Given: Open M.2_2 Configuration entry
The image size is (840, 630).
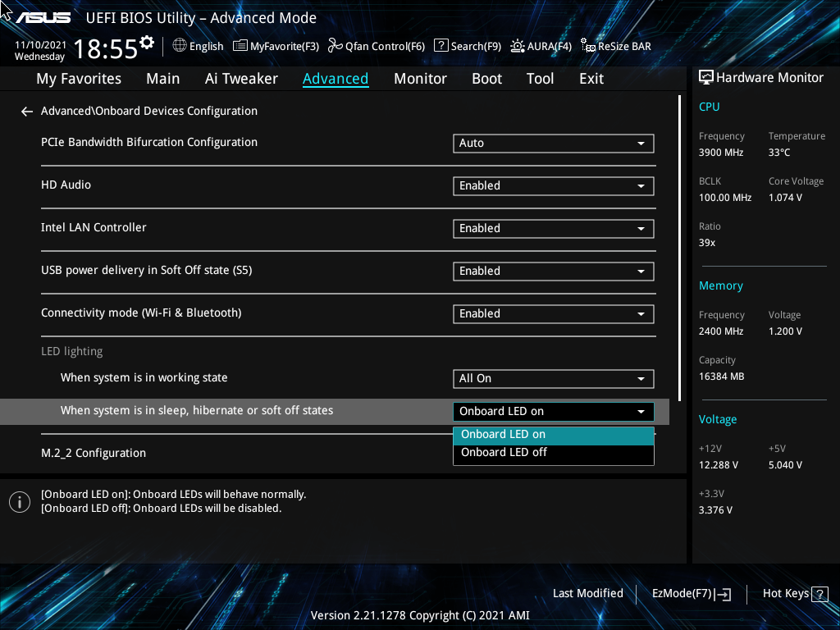Looking at the screenshot, I should click(94, 453).
